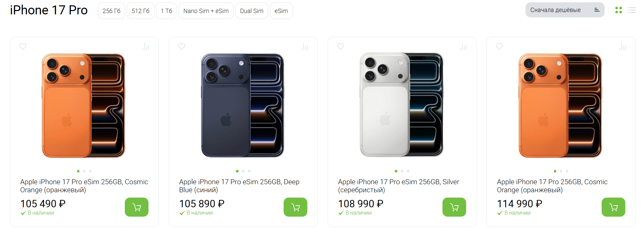644x228 pixels.
Task: Select the Dual Sim filter
Action: 252,11
